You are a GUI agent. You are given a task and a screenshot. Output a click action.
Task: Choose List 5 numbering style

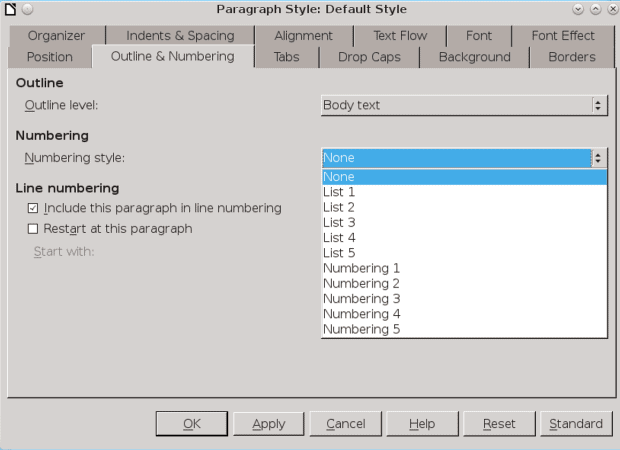point(465,253)
